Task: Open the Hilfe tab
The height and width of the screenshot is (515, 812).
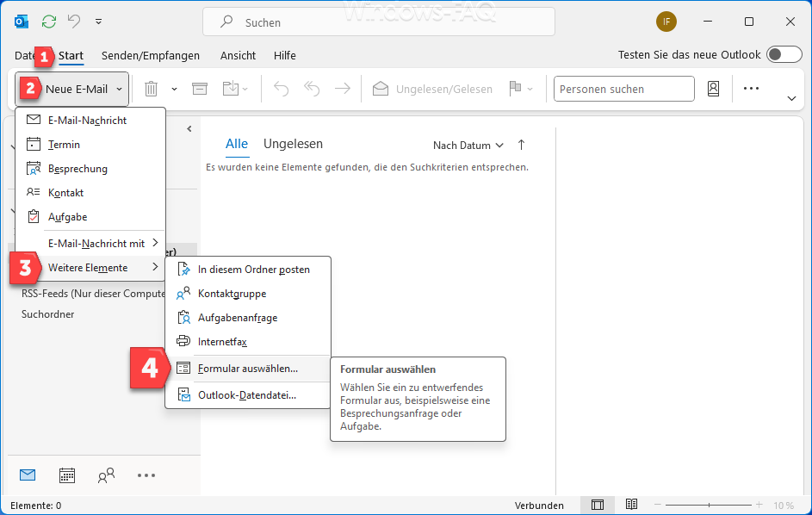Action: tap(285, 55)
